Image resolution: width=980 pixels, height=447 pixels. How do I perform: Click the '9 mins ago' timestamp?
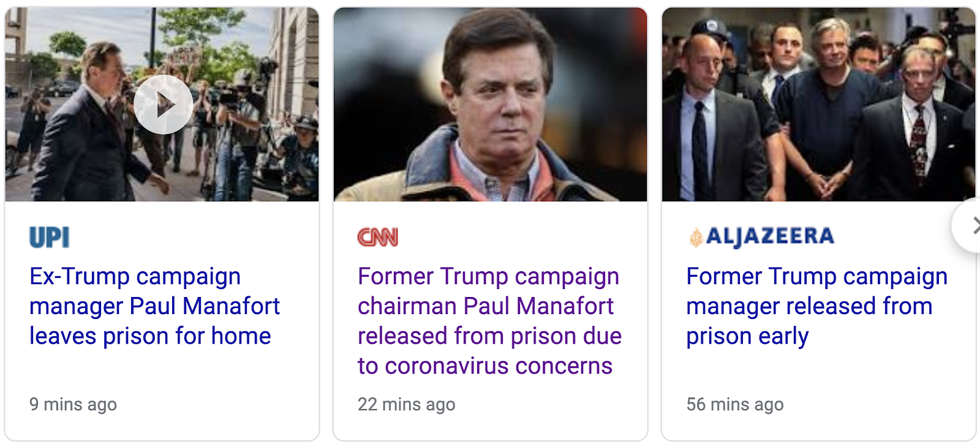point(73,404)
